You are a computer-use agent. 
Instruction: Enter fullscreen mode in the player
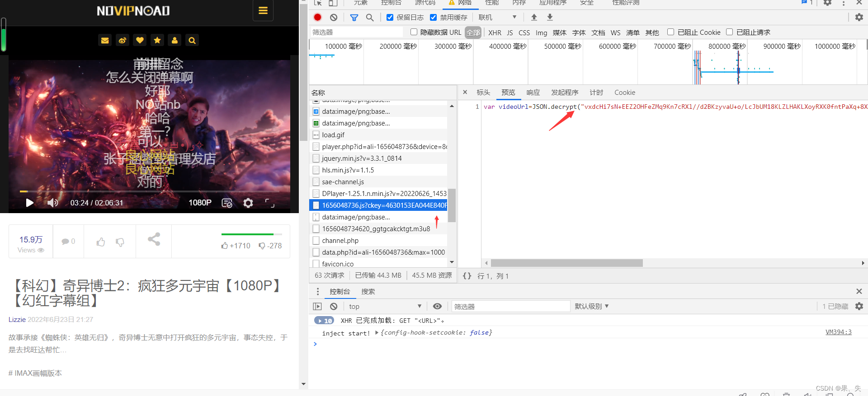(270, 203)
